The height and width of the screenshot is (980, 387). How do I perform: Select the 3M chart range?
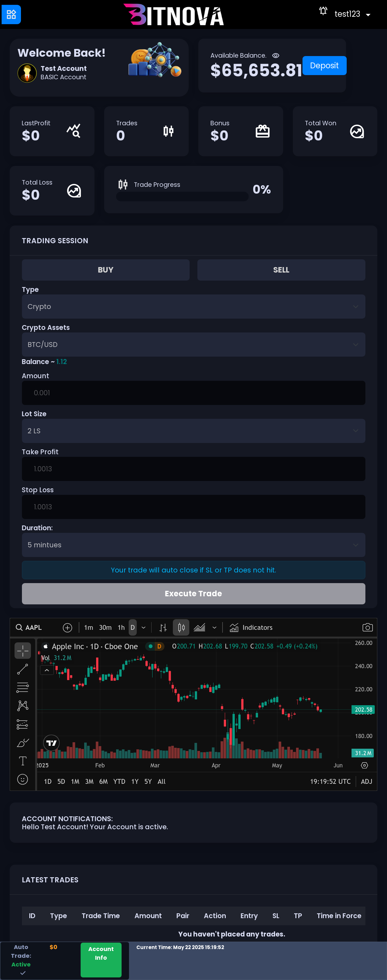(89, 782)
